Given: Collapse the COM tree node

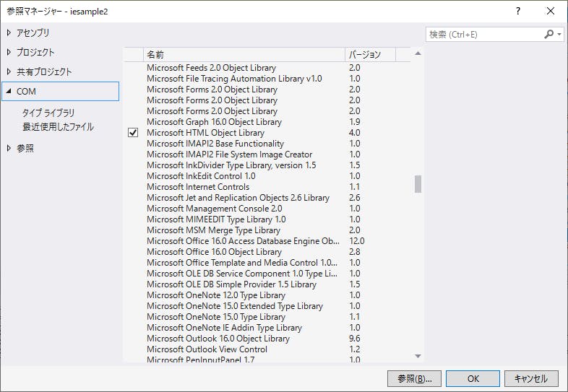Looking at the screenshot, I should point(9,91).
